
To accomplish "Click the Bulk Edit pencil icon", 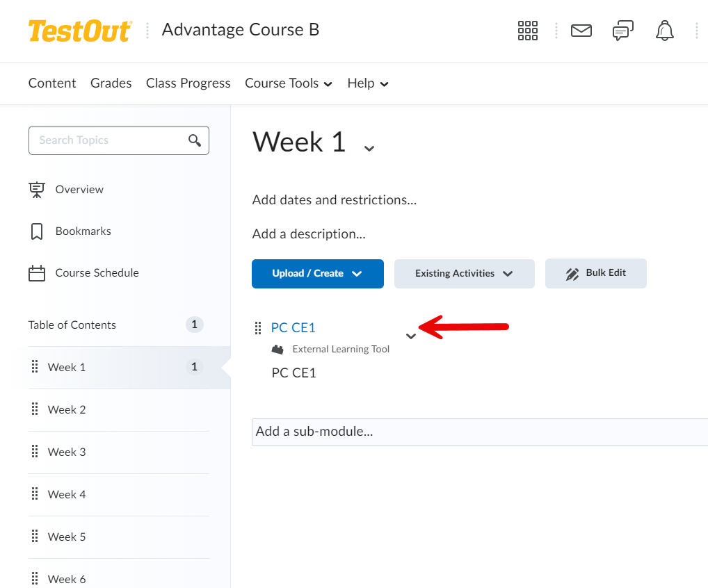I will [572, 274].
